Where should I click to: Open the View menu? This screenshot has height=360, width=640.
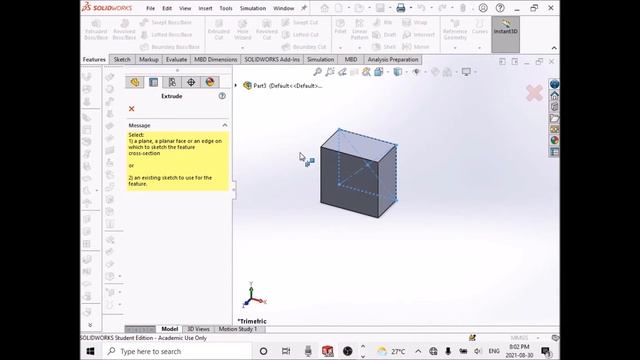coord(185,8)
